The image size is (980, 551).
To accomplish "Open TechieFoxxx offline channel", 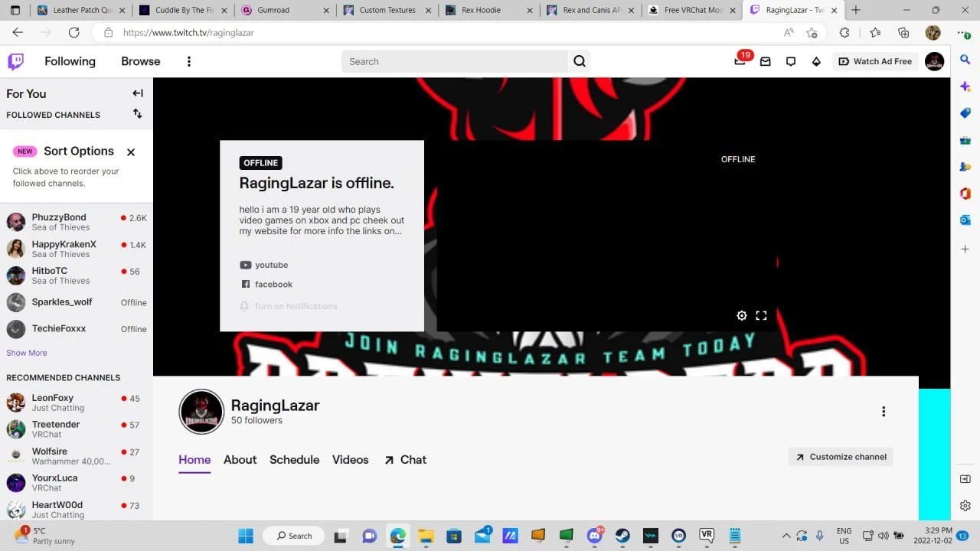I will [77, 329].
